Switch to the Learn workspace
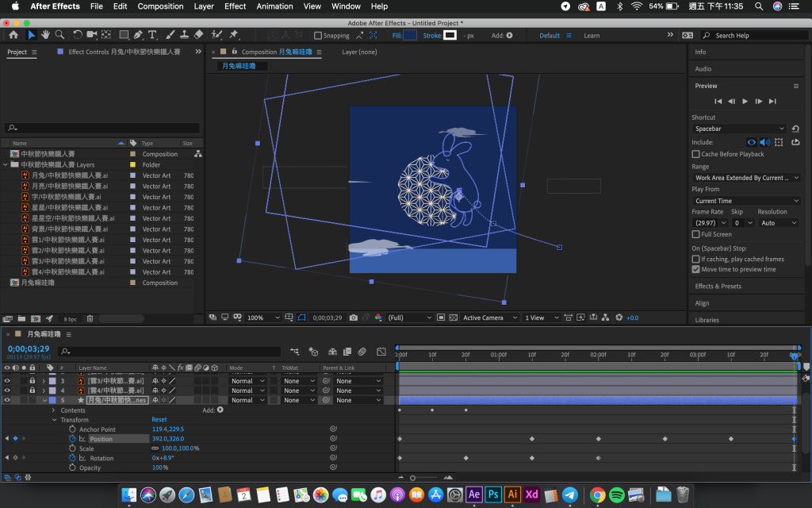Viewport: 812px width, 508px height. [592, 36]
